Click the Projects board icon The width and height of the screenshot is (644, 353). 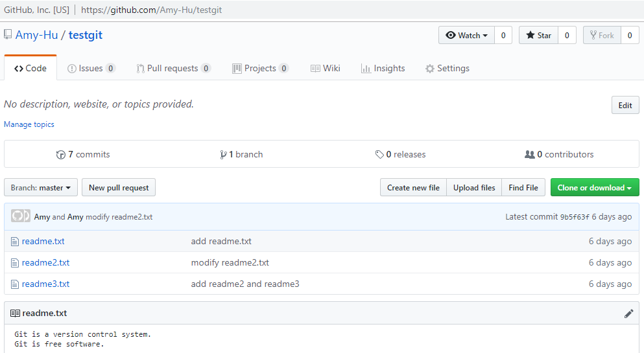(x=237, y=69)
